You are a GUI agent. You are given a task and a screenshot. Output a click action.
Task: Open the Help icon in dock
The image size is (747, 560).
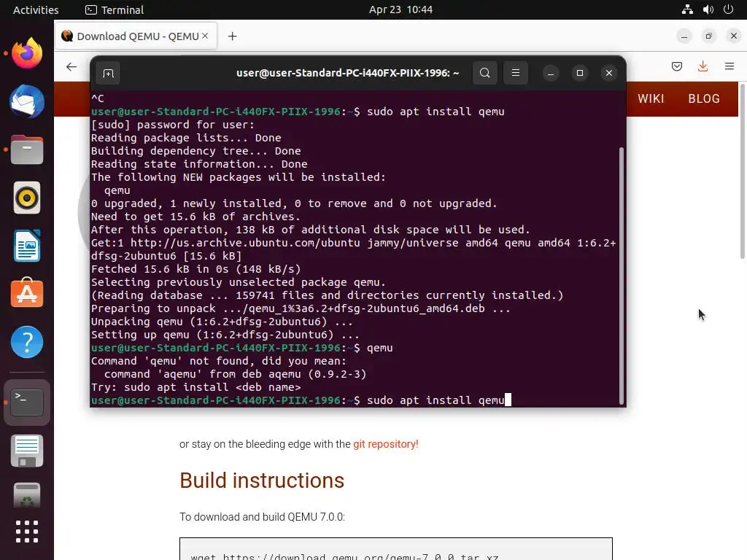pos(27,342)
